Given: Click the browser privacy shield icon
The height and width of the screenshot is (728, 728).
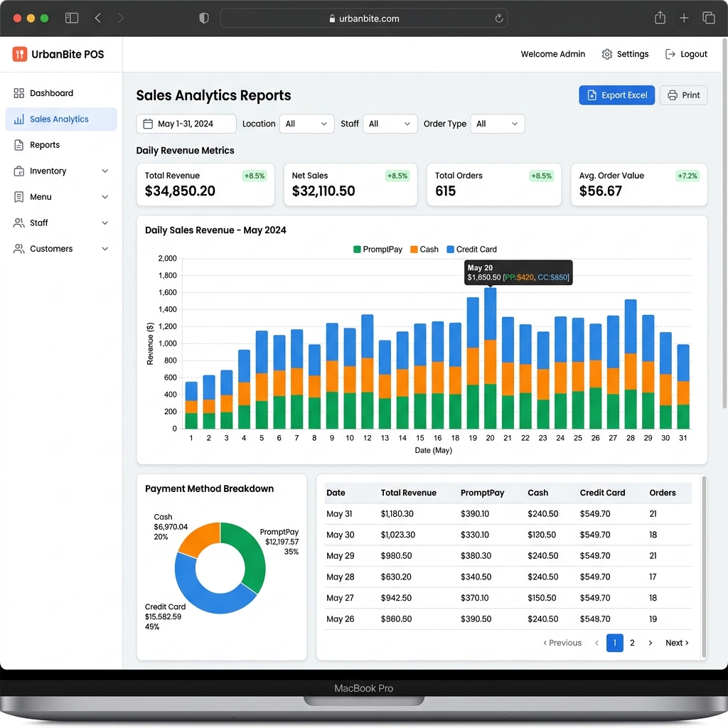Looking at the screenshot, I should tap(204, 18).
